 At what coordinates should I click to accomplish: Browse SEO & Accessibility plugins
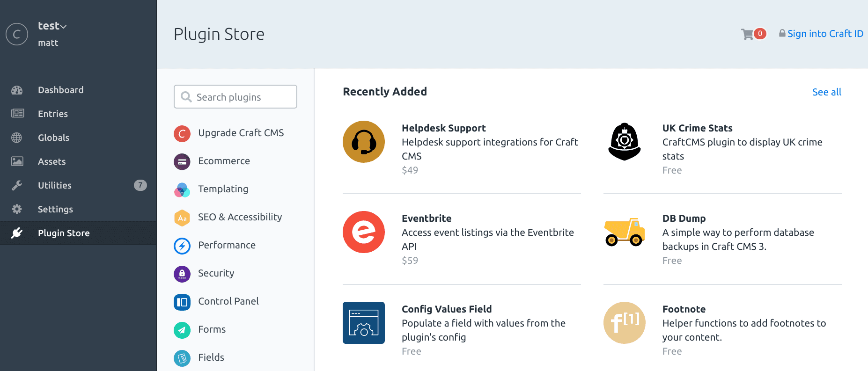tap(240, 217)
